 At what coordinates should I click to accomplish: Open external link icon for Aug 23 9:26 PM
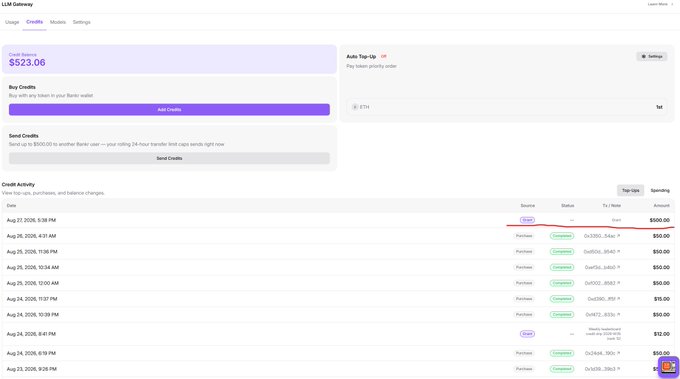[618, 369]
